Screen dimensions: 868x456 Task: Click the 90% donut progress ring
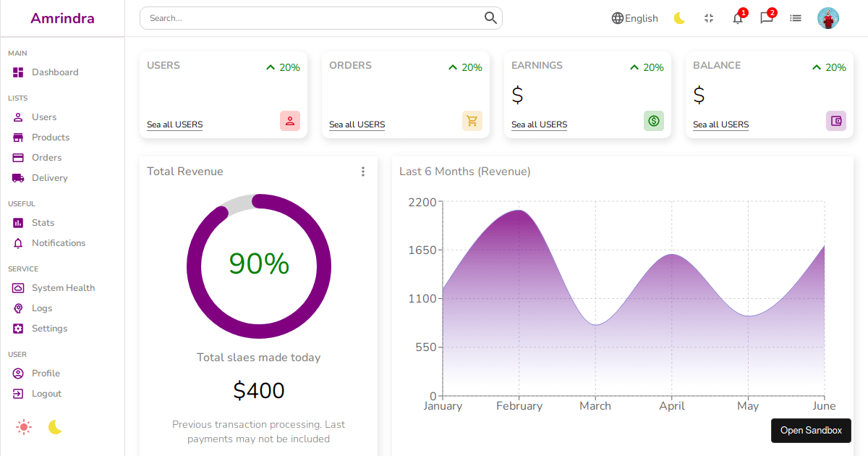point(259,265)
